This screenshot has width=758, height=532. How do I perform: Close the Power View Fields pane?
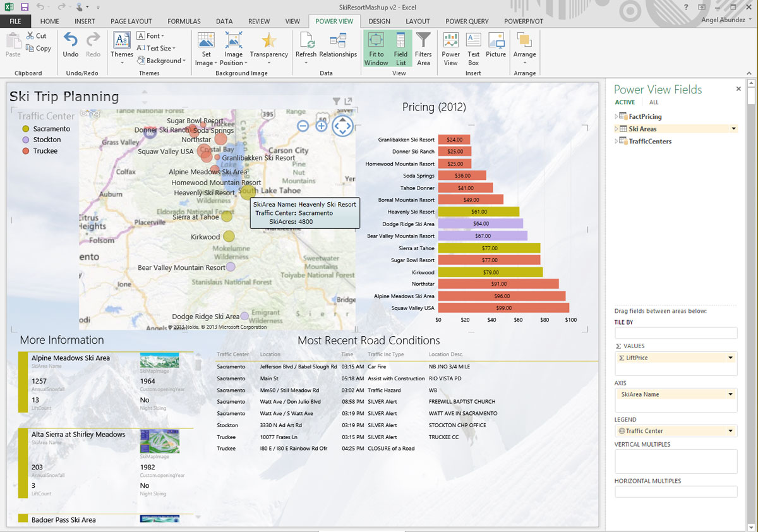[738, 89]
